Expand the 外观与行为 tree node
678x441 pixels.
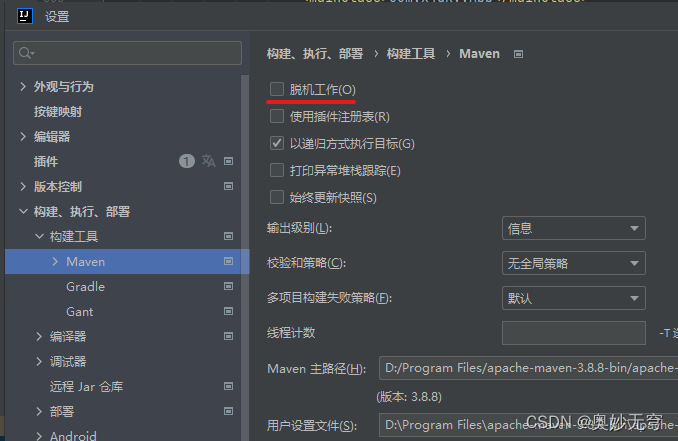pyautogui.click(x=23, y=86)
